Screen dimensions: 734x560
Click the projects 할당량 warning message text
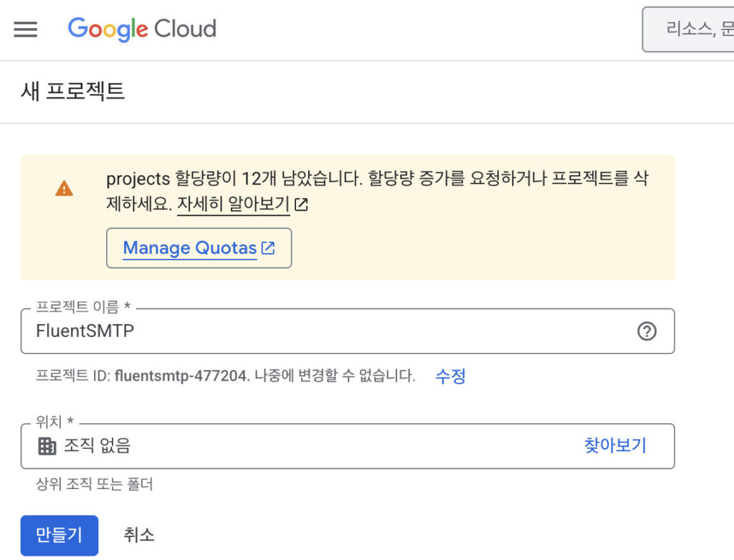pos(377,191)
